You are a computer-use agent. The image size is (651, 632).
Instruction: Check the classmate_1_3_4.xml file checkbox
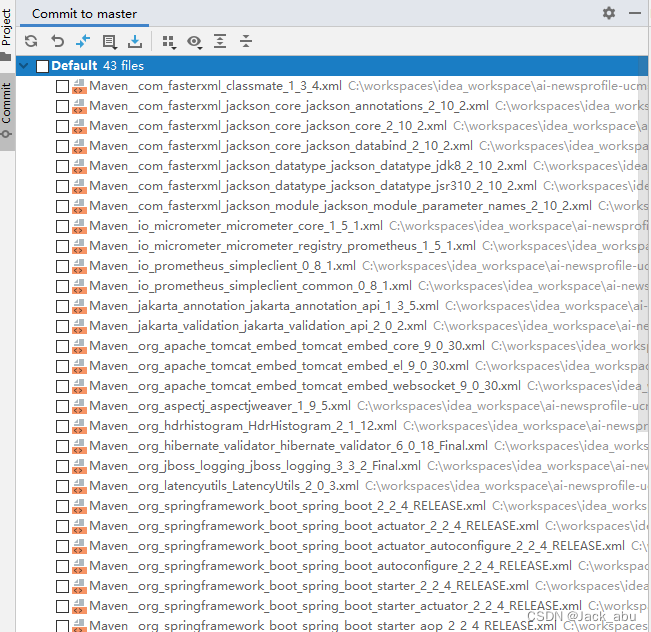(x=62, y=86)
